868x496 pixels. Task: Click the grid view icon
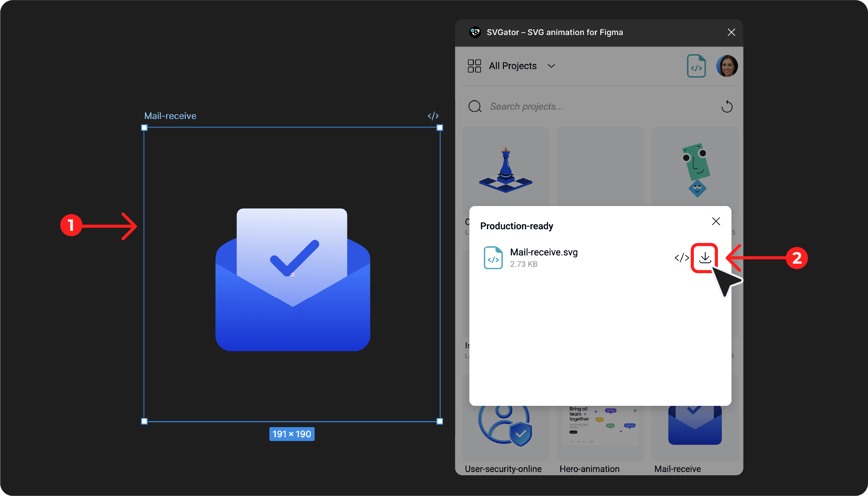click(x=474, y=66)
